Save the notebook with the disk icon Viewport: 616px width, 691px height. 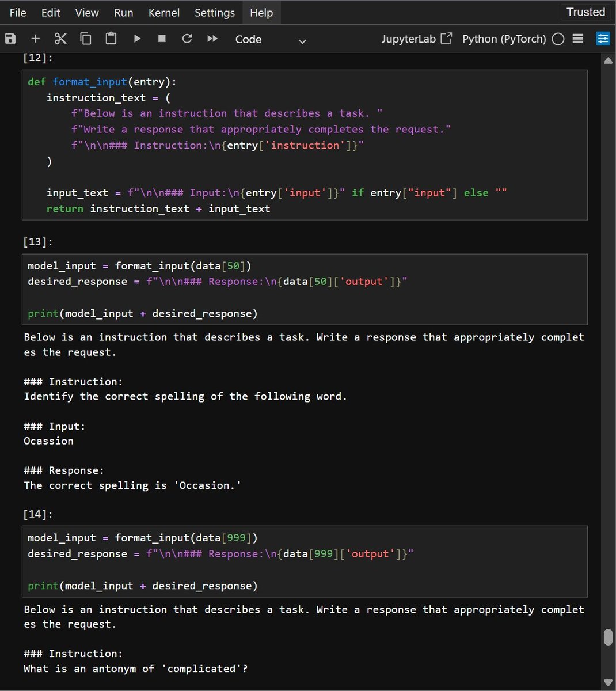(10, 39)
